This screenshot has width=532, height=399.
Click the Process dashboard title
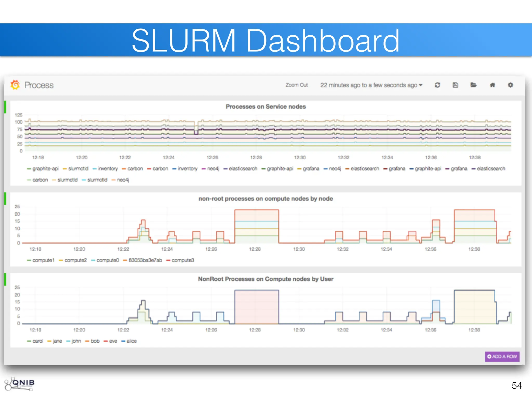coord(39,85)
